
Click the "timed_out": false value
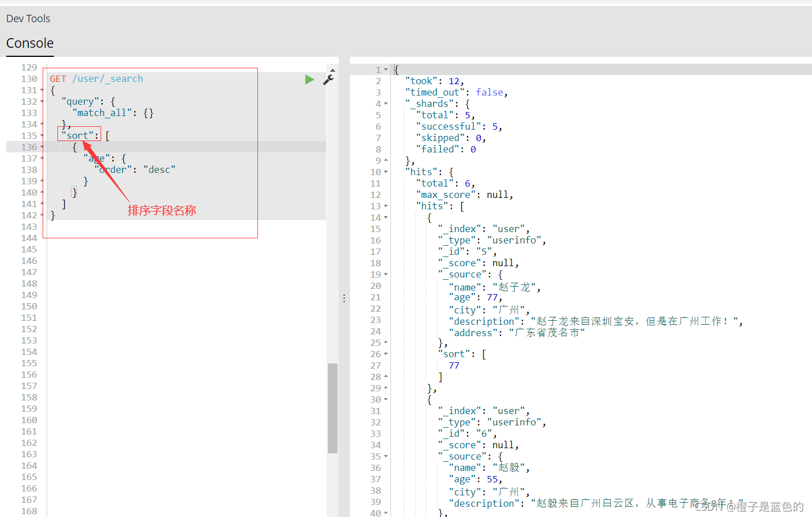click(x=489, y=93)
